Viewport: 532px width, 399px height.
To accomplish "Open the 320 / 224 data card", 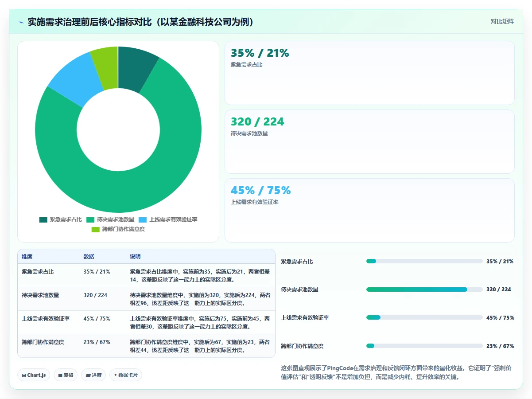I will point(369,141).
